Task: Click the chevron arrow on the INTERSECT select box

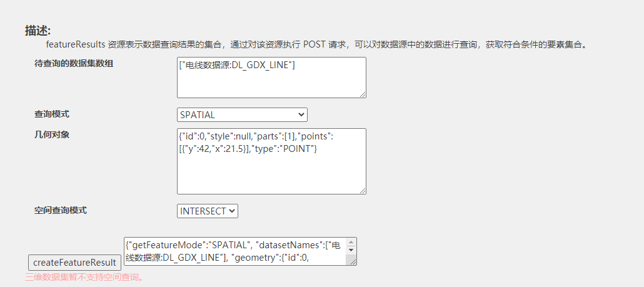Action: pyautogui.click(x=232, y=211)
